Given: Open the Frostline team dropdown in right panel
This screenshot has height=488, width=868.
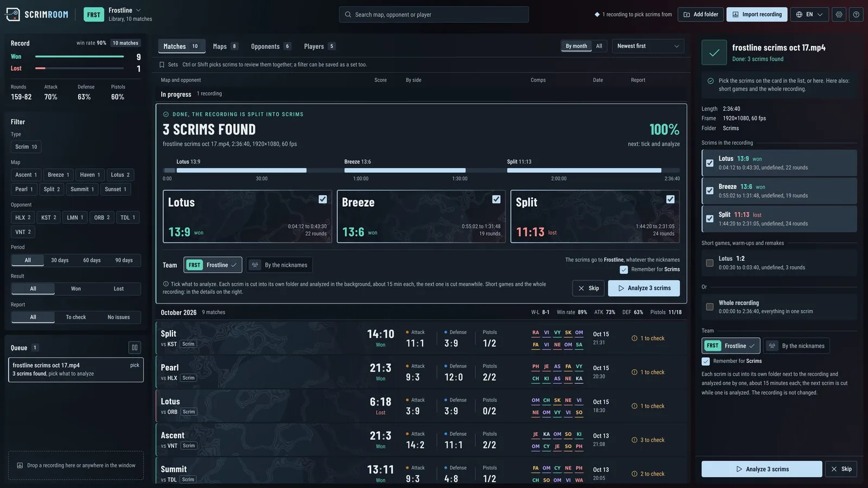Looking at the screenshot, I should (731, 346).
